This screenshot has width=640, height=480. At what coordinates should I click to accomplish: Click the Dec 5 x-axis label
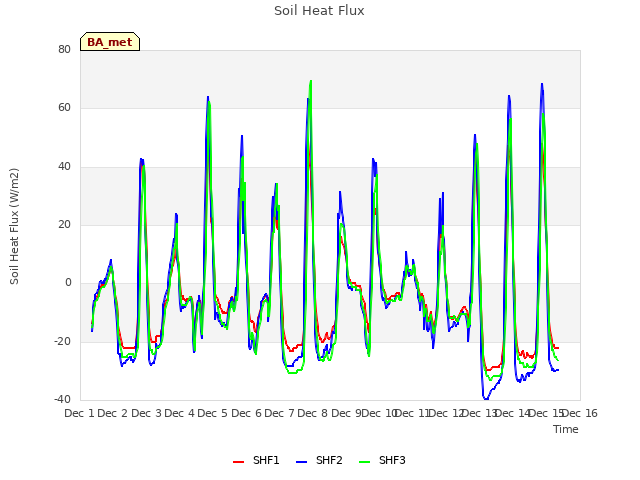tap(212, 413)
